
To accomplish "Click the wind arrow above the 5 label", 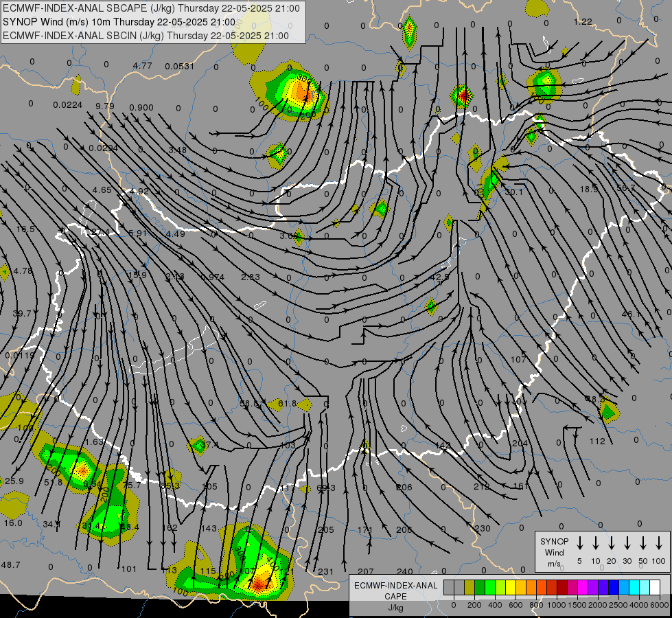I will tap(580, 543).
